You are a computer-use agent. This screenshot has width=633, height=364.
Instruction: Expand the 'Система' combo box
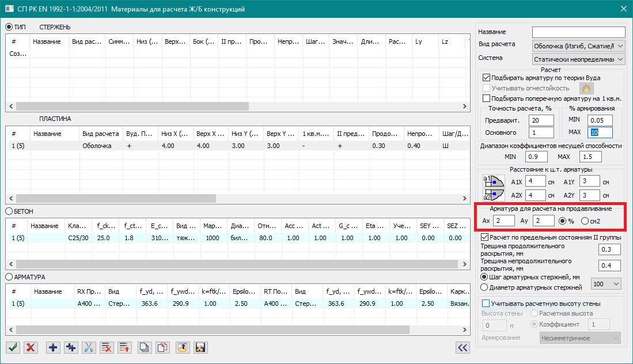tap(578, 59)
